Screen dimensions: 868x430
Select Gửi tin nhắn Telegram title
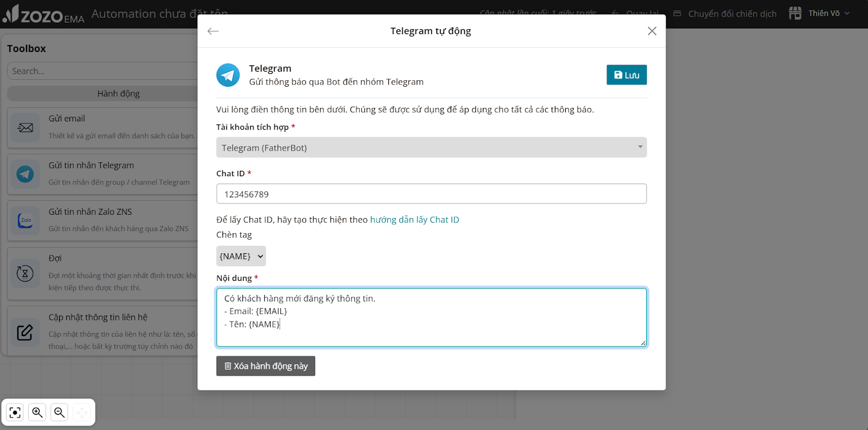point(91,165)
